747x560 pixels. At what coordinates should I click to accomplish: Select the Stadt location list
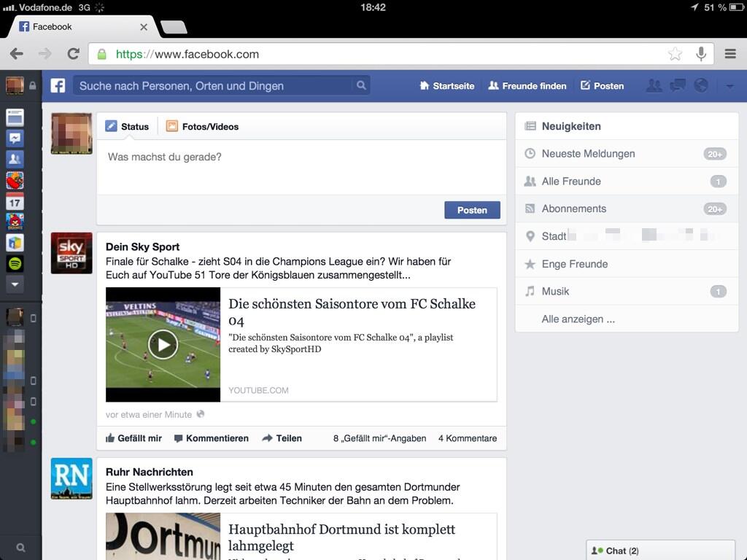point(627,236)
